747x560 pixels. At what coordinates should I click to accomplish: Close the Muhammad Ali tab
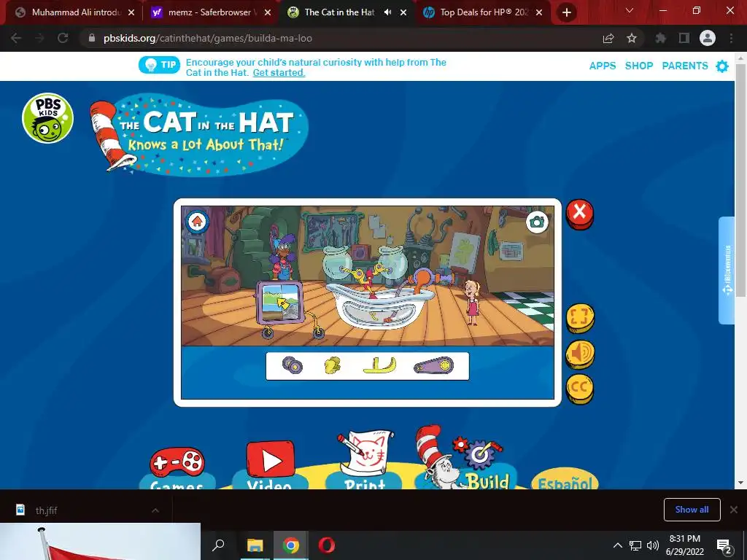coord(131,12)
